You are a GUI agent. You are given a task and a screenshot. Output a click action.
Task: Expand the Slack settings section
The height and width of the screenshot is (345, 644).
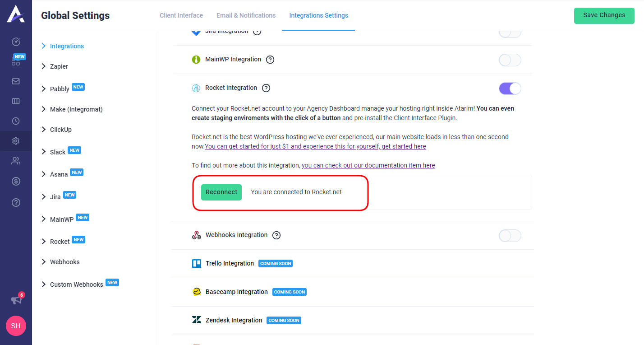[x=58, y=152]
